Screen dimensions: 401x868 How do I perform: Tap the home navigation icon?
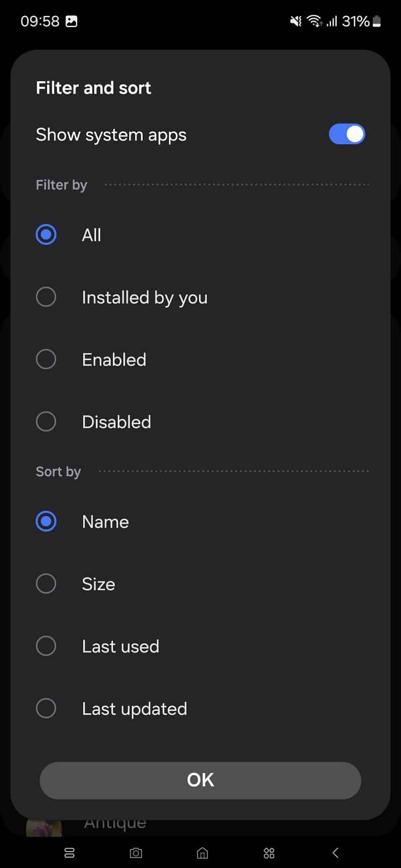coord(203,852)
